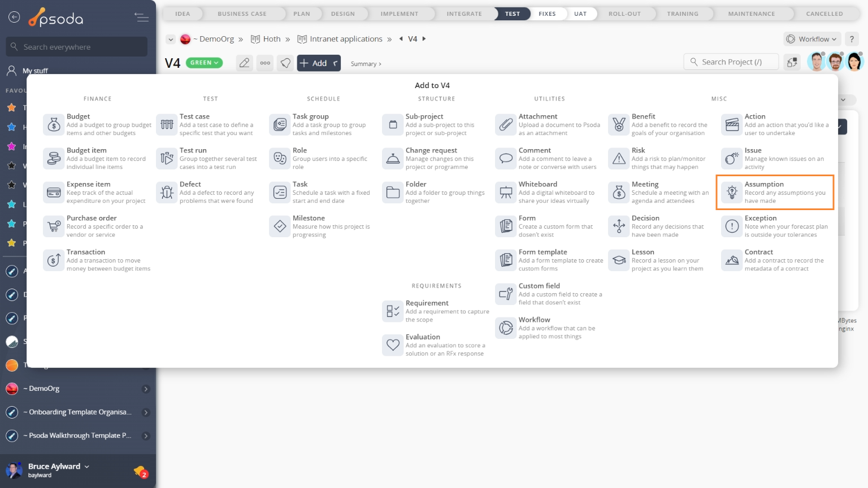Select the Assumption lightbulb icon
Screen dimensions: 868x488
pyautogui.click(x=732, y=193)
